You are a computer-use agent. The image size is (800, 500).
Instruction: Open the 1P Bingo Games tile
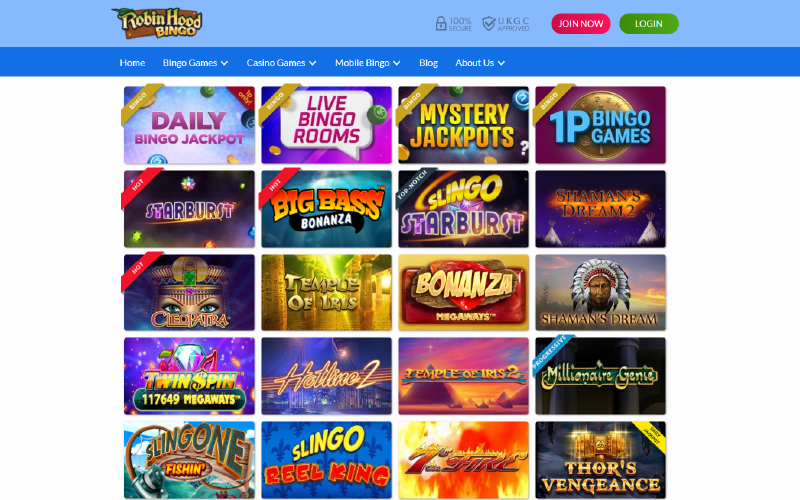pyautogui.click(x=601, y=125)
